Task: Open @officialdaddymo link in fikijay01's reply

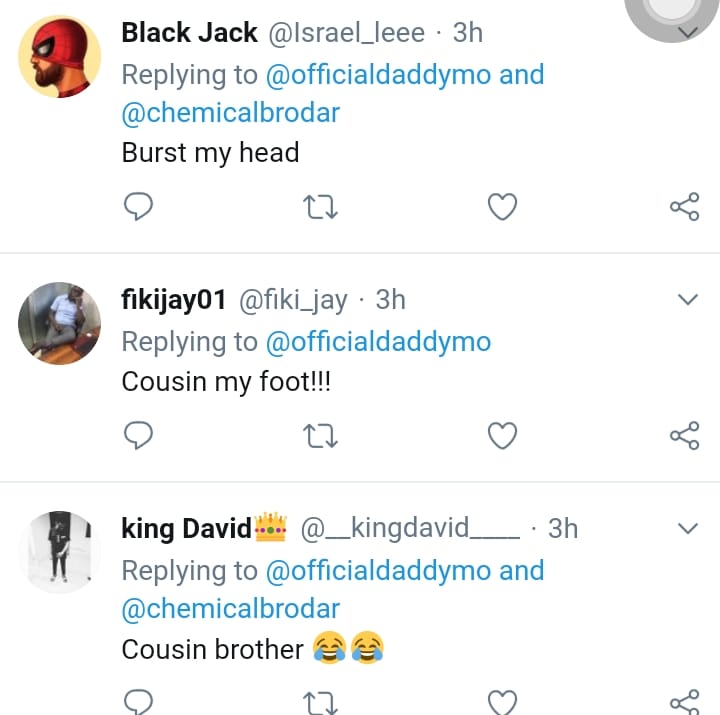Action: pyautogui.click(x=378, y=342)
